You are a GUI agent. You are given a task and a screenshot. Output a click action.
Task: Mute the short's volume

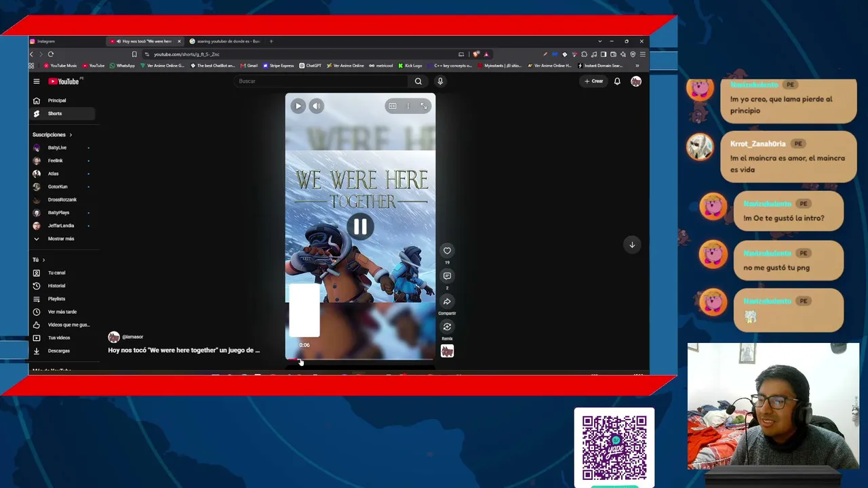[316, 106]
